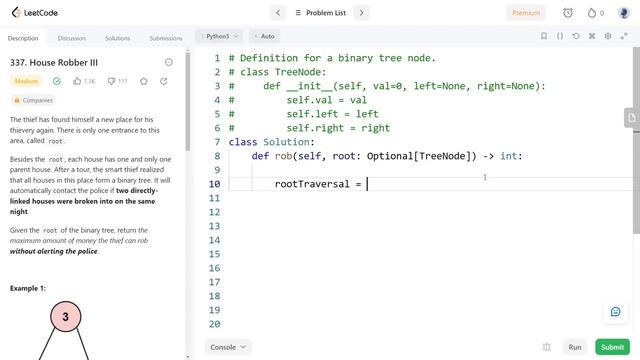Switch to the Description tab
Image resolution: width=640 pixels, height=360 pixels.
23,38
